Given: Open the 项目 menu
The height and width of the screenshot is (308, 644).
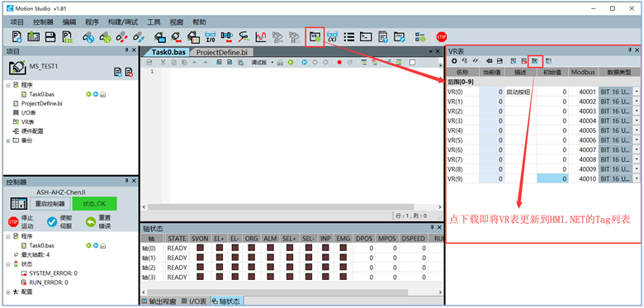Looking at the screenshot, I should [17, 22].
